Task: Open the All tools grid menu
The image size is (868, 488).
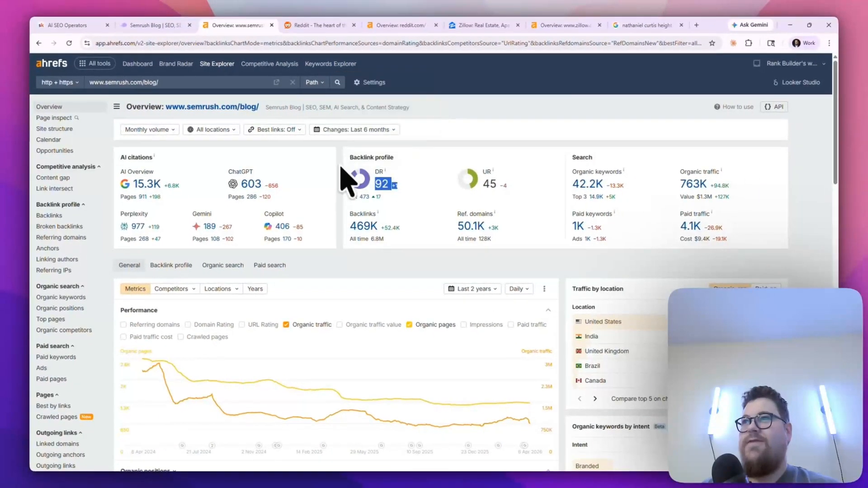Action: 95,63
